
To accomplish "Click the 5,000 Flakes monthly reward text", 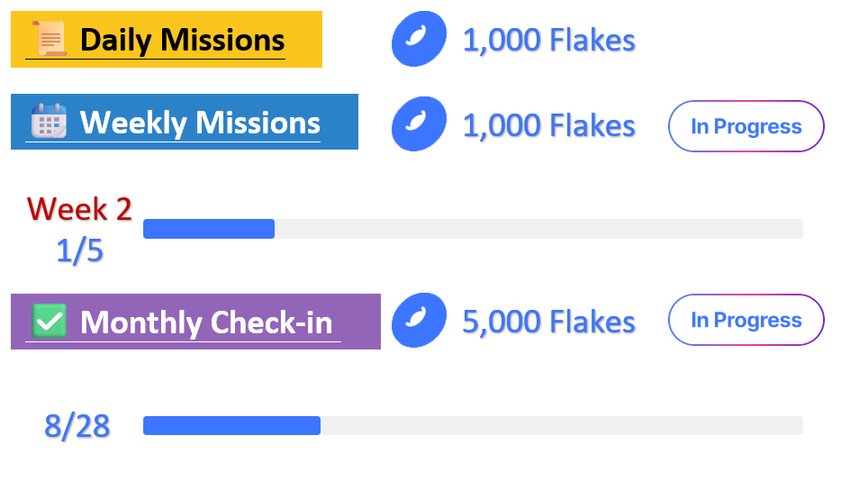I will 548,322.
